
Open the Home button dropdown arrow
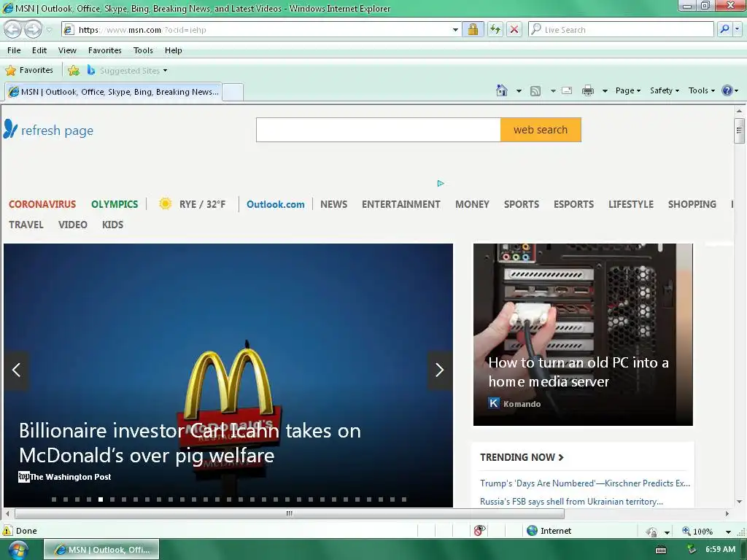point(519,90)
